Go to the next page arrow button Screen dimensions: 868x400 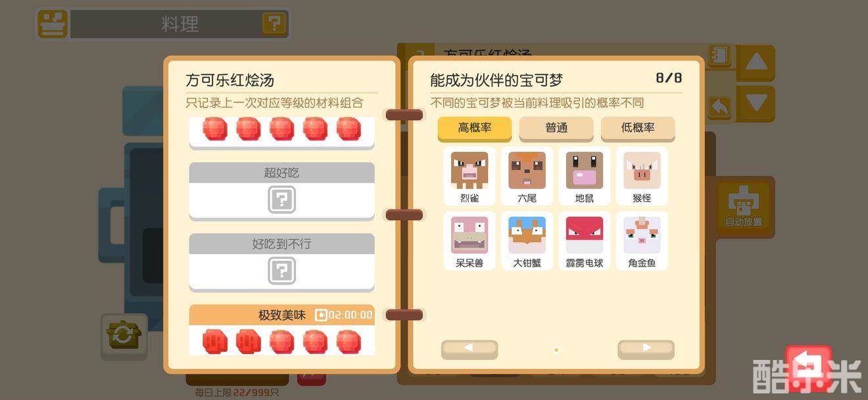[646, 349]
